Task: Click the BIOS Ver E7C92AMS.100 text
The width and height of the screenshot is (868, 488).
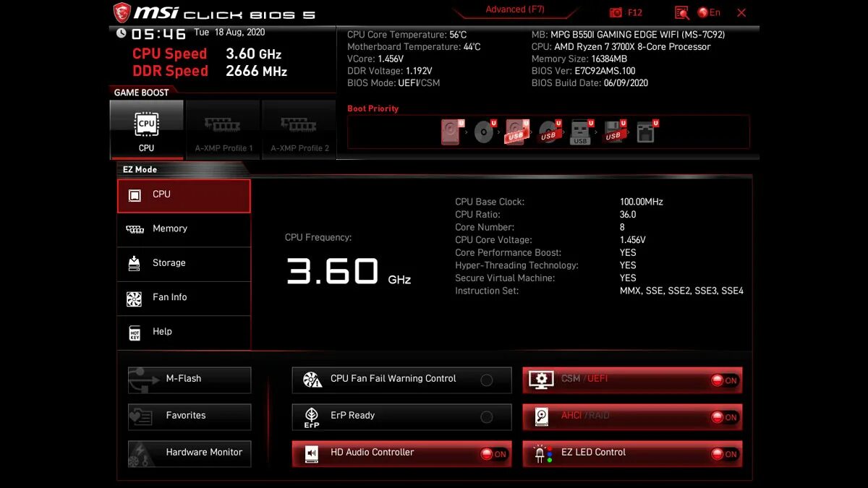Action: (x=584, y=71)
